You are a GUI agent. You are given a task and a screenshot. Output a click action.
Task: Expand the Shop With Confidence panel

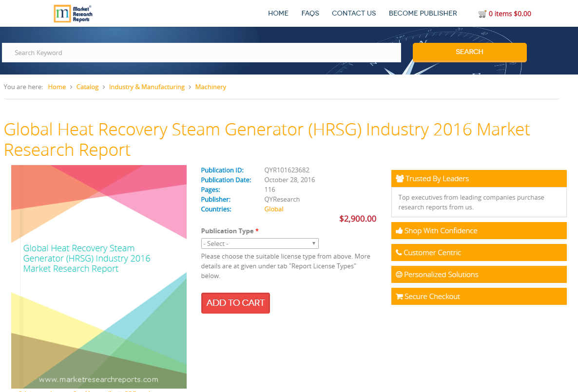479,231
